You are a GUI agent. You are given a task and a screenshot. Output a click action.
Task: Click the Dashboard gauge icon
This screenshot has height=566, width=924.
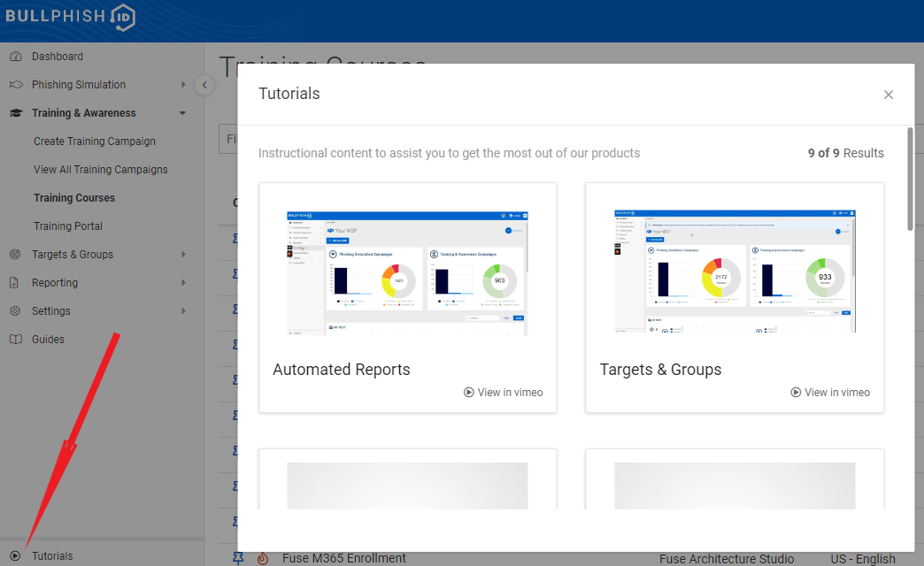[x=16, y=57]
